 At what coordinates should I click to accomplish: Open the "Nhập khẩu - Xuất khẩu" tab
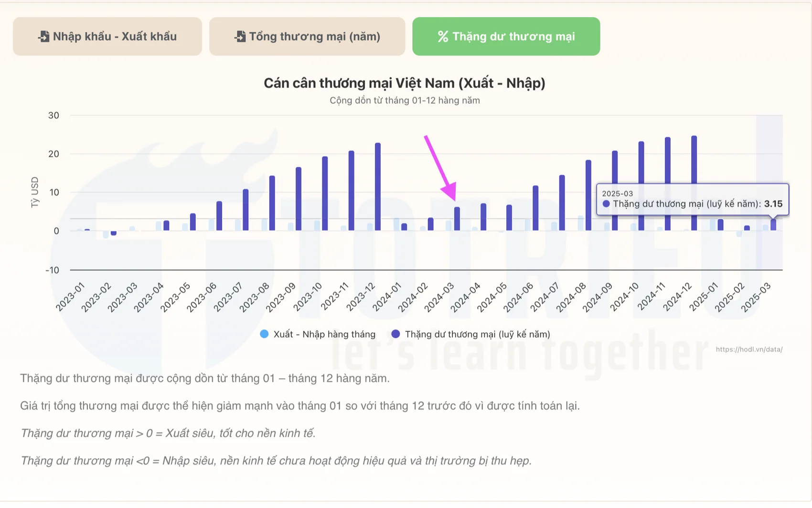coord(107,36)
